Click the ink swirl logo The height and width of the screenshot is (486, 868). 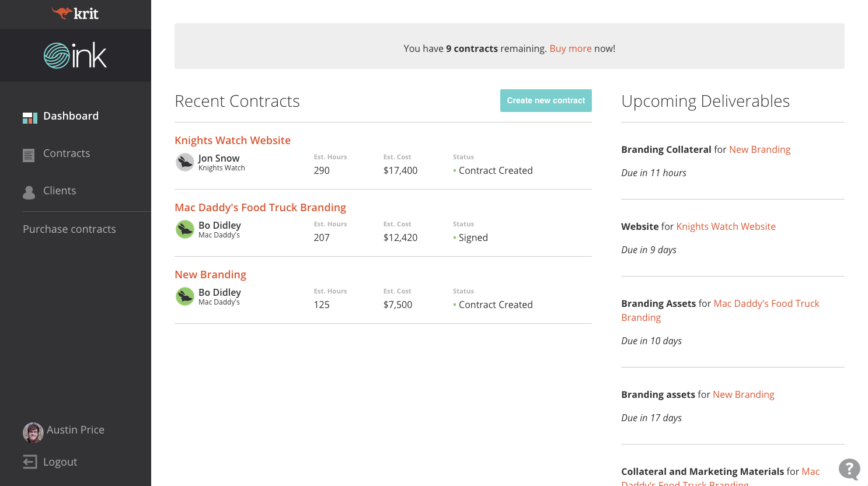[75, 55]
